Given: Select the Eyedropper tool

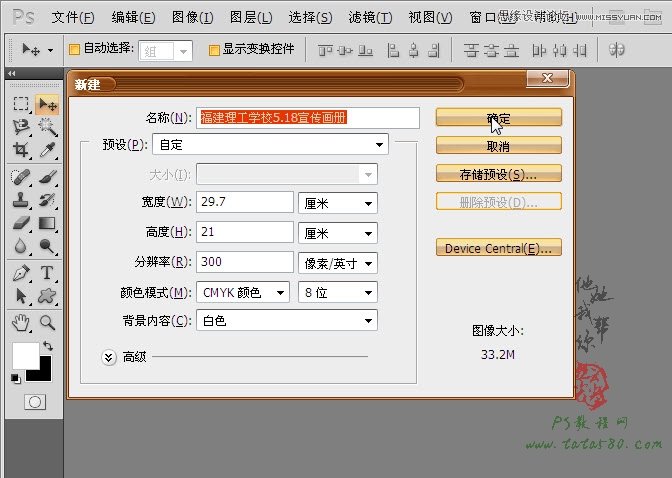Looking at the screenshot, I should [47, 150].
